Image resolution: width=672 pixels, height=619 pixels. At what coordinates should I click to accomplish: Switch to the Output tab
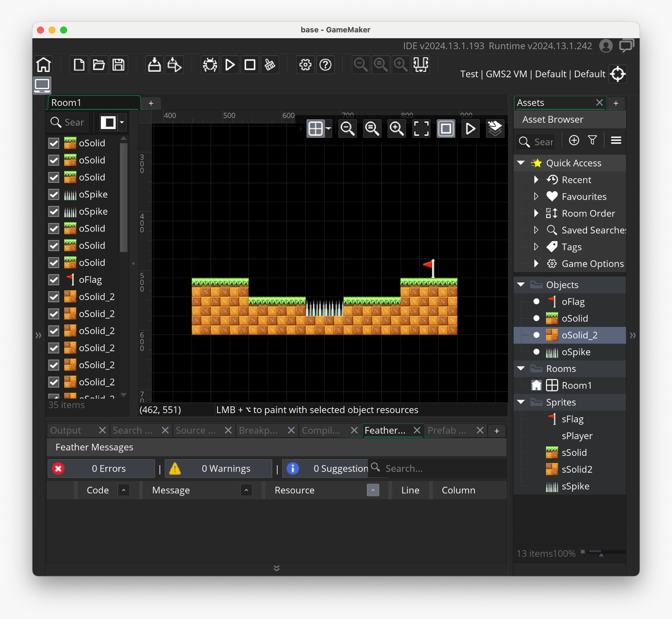66,430
